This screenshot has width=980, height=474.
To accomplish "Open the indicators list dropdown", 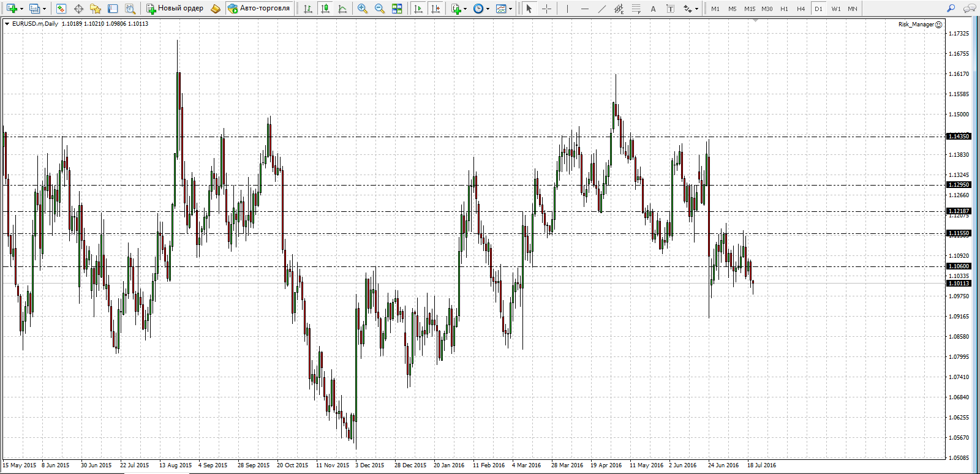I will 465,9.
